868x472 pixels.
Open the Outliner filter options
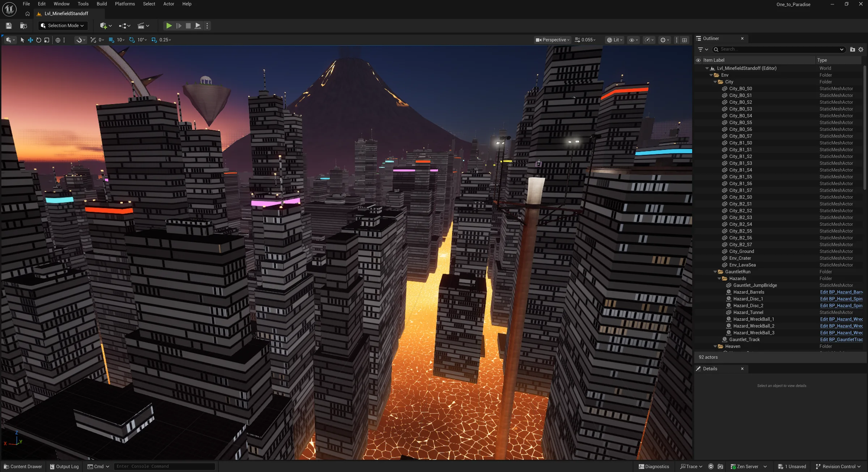703,50
